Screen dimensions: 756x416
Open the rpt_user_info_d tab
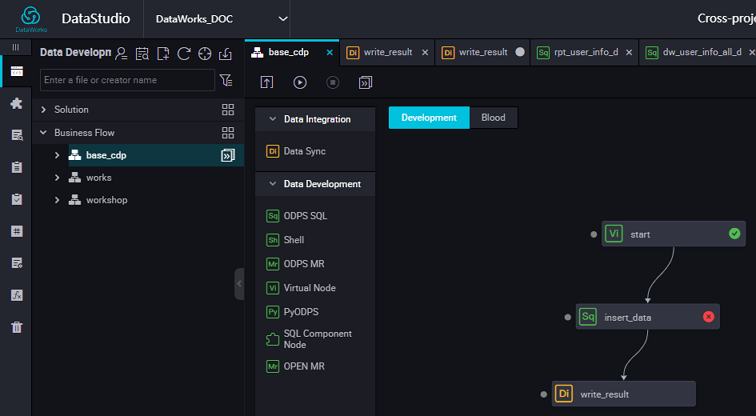click(x=584, y=52)
